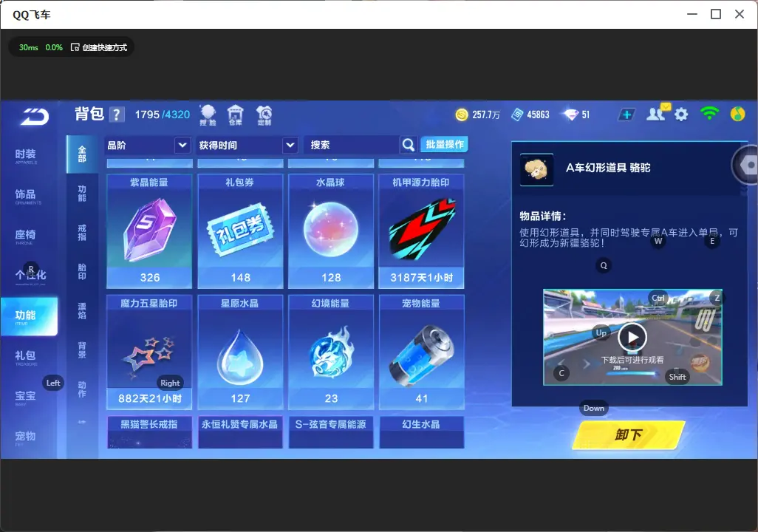Open the 仓库 warehouse icon
The image size is (758, 532).
pyautogui.click(x=236, y=115)
